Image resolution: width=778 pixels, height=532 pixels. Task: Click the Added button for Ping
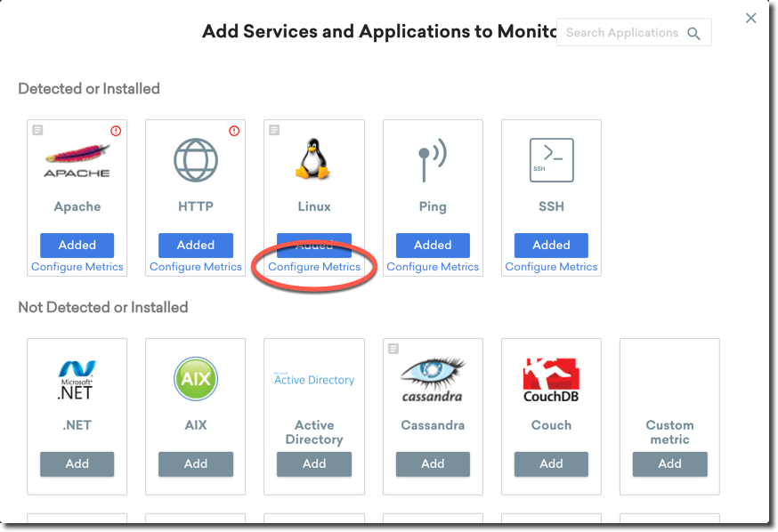433,245
